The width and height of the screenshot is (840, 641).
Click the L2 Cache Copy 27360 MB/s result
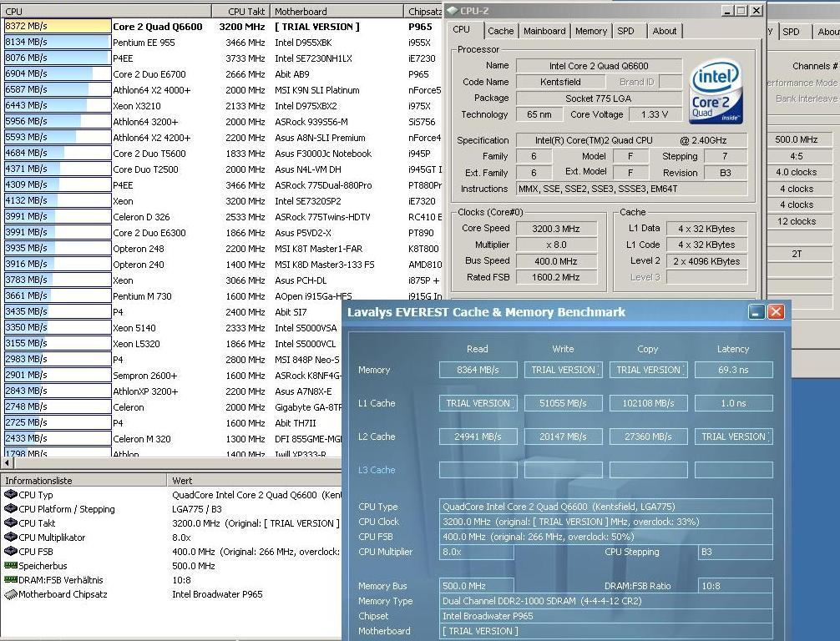click(x=648, y=437)
